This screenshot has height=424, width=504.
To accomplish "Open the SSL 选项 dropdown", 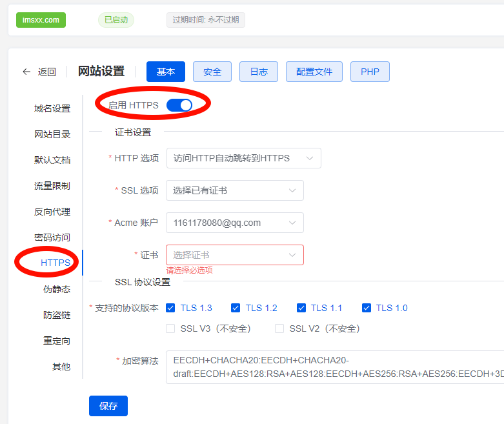I will click(235, 190).
